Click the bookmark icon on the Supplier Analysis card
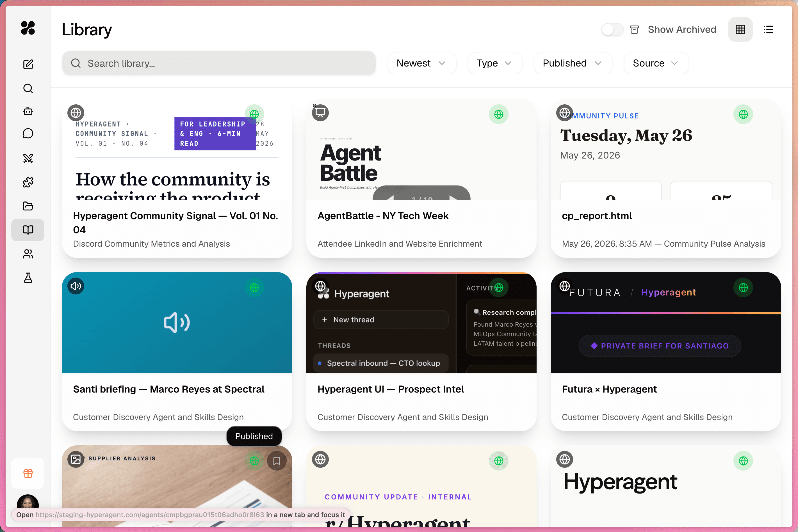798x532 pixels. 277,461
